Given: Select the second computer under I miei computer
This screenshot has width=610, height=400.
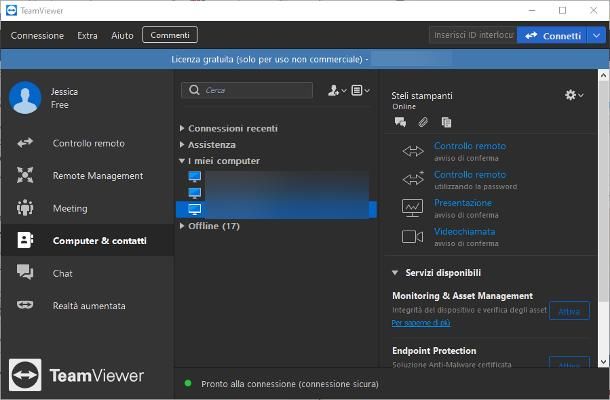Looking at the screenshot, I should click(x=276, y=193).
